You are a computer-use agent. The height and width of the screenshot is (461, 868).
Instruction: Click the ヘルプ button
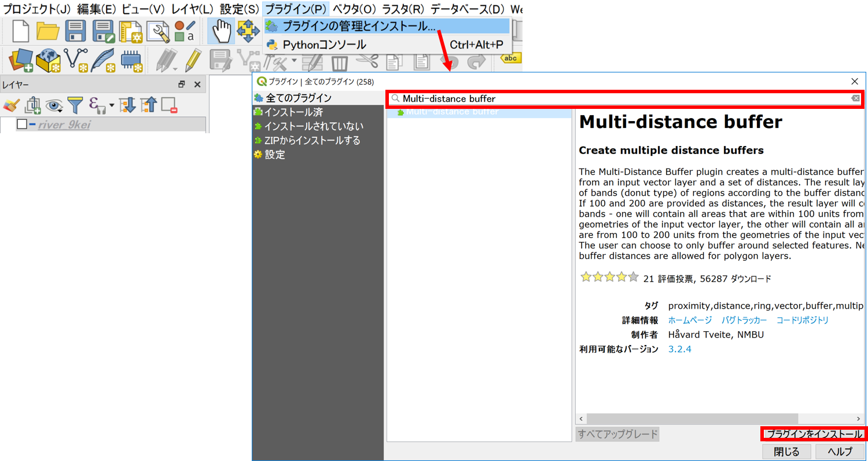pos(840,452)
